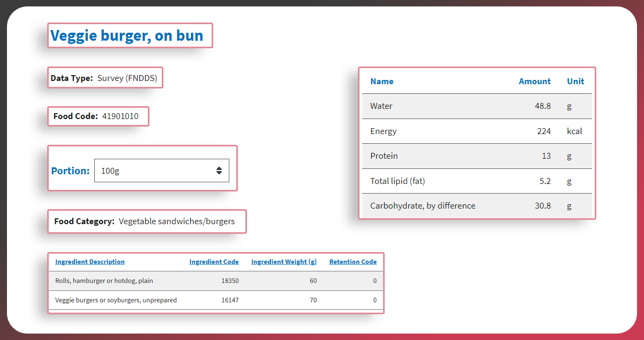Click the Unit column header
The image size is (644, 340).
(575, 82)
